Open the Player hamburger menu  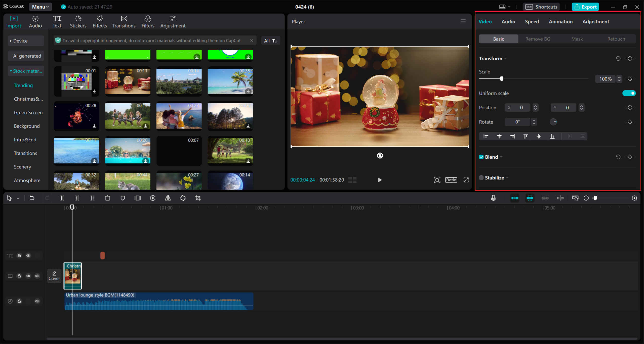click(x=463, y=21)
